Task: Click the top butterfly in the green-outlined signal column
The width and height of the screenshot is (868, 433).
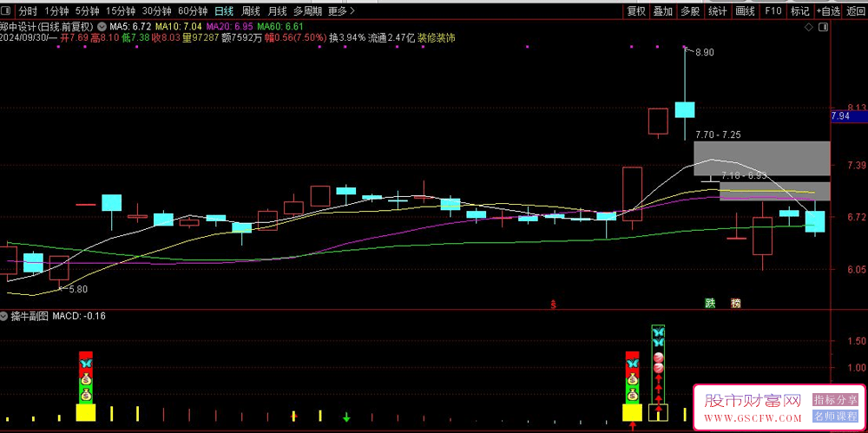Action: click(658, 332)
